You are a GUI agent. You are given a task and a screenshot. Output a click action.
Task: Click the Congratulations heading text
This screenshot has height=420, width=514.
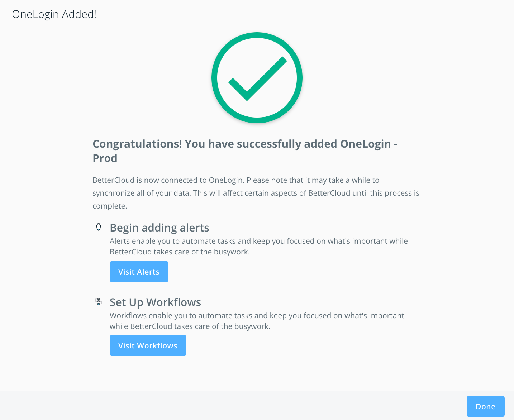[245, 151]
